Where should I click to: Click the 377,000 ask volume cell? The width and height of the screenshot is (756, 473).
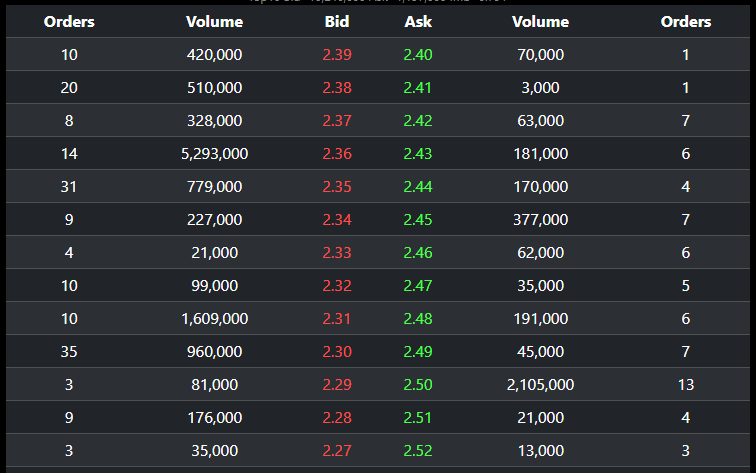click(x=540, y=219)
